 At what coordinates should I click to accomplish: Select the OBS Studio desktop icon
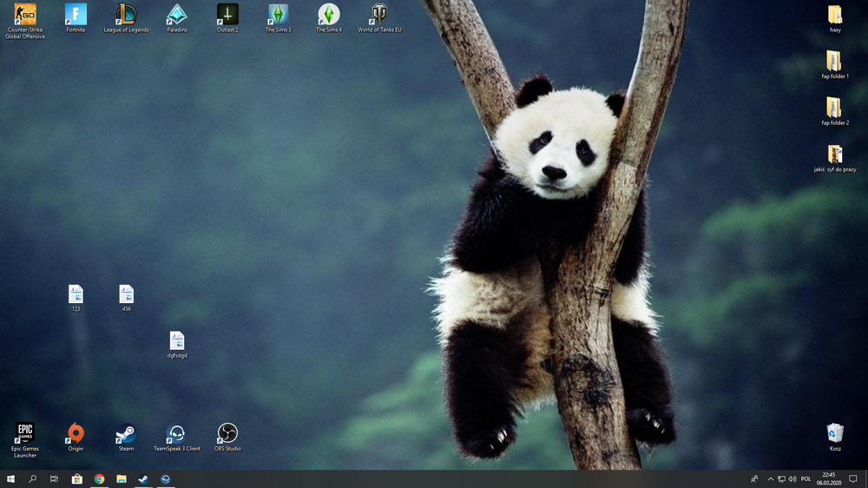(x=227, y=437)
